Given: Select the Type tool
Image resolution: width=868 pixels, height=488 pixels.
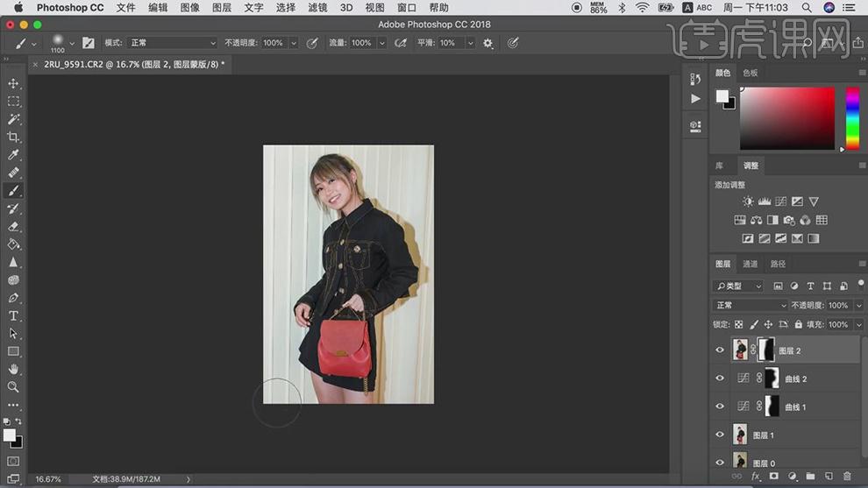Looking at the screenshot, I should pos(13,316).
